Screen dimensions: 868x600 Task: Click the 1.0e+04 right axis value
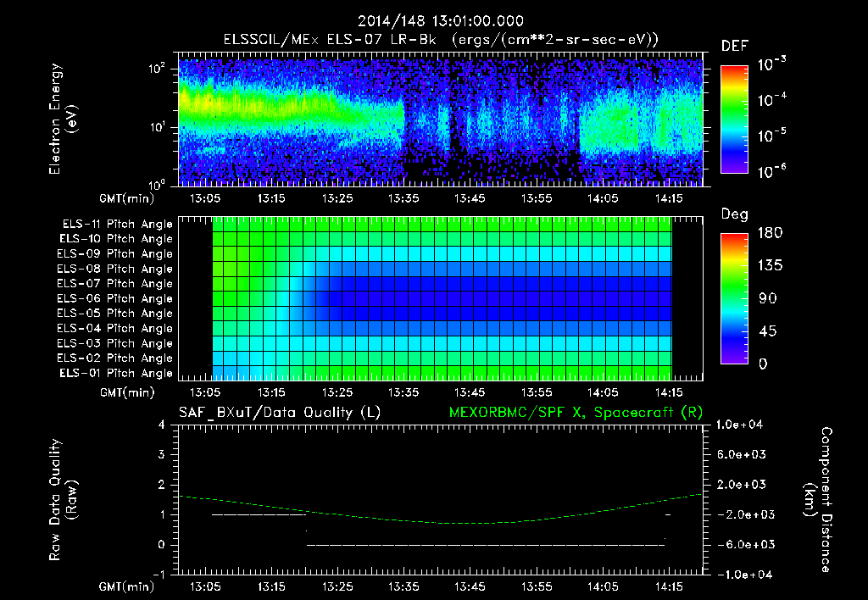point(739,425)
